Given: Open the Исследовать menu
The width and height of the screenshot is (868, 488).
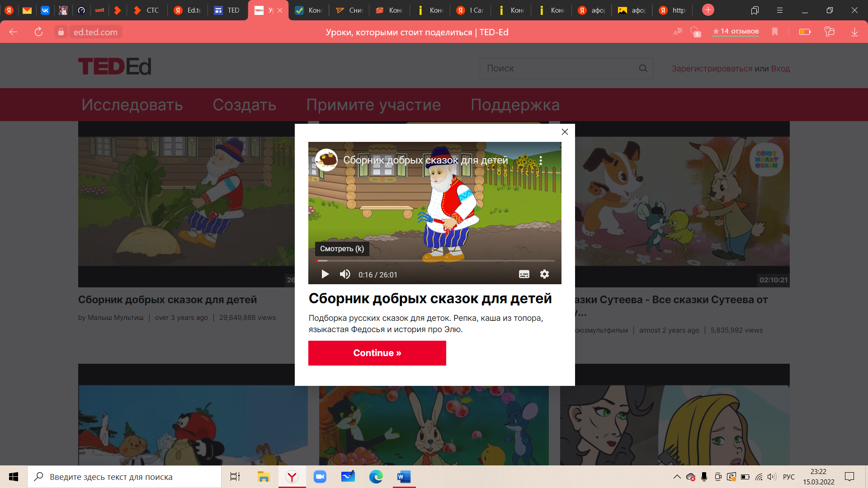Looking at the screenshot, I should click(132, 105).
